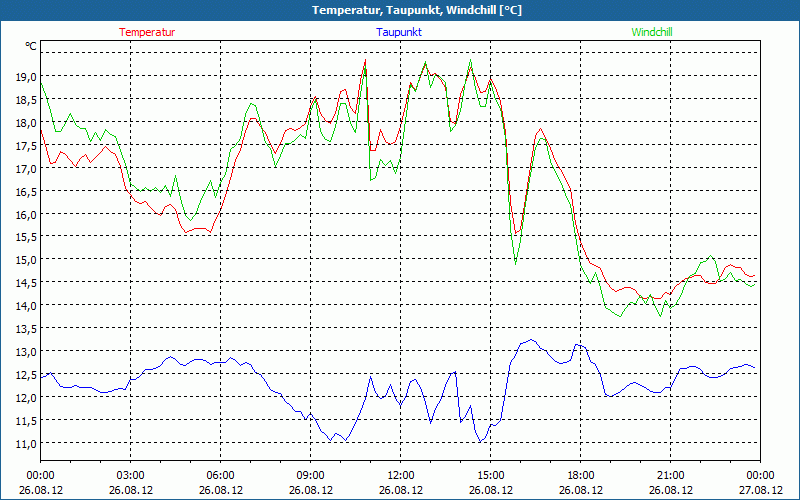The width and height of the screenshot is (800, 500).
Task: Click the 15:00 time axis label
Action: point(490,475)
